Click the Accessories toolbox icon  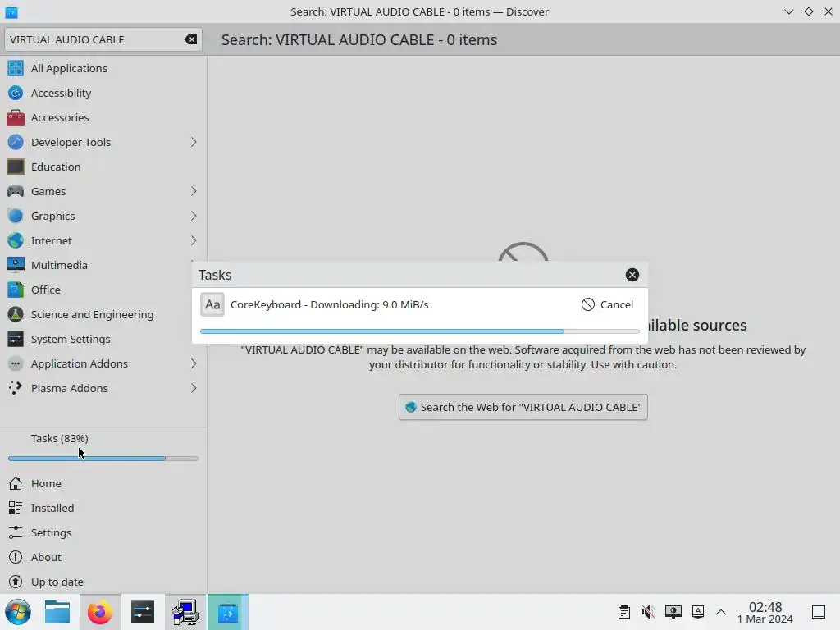(x=16, y=117)
